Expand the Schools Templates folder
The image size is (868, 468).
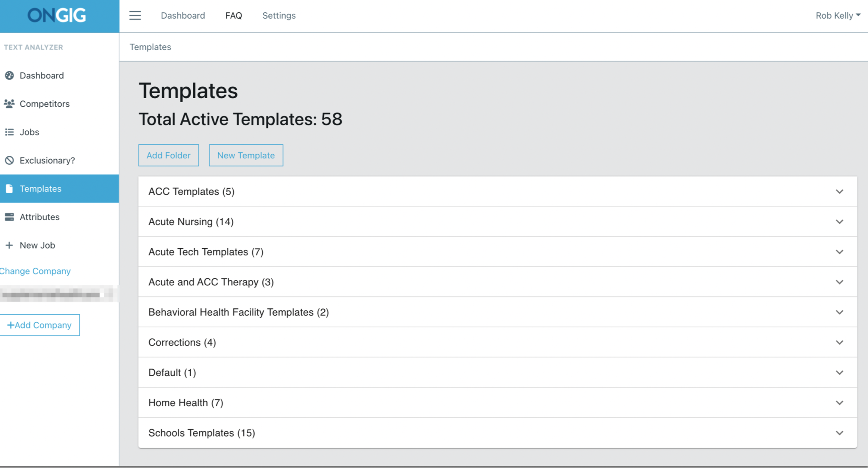click(x=840, y=433)
